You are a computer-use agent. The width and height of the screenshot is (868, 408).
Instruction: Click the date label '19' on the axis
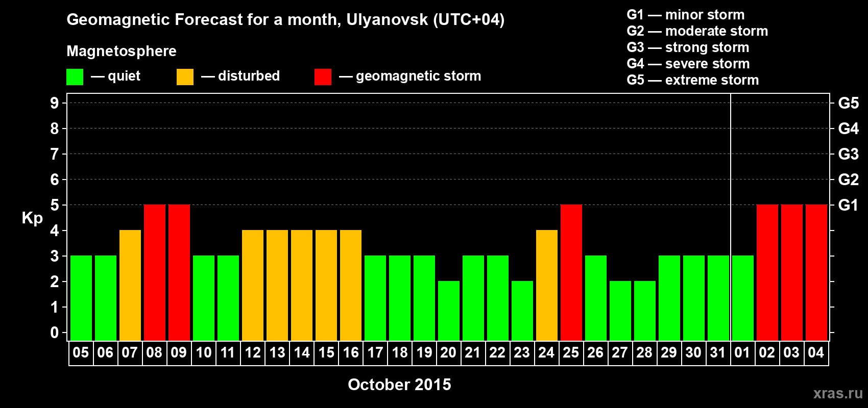(x=424, y=353)
